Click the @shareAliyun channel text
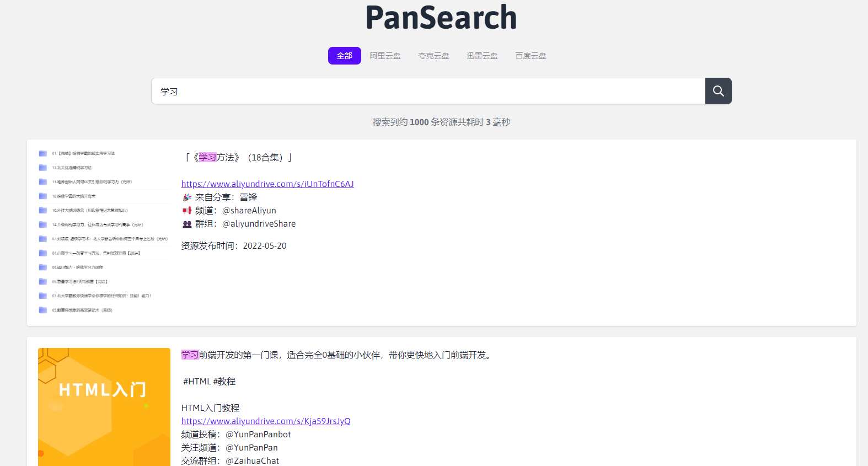 pos(249,211)
